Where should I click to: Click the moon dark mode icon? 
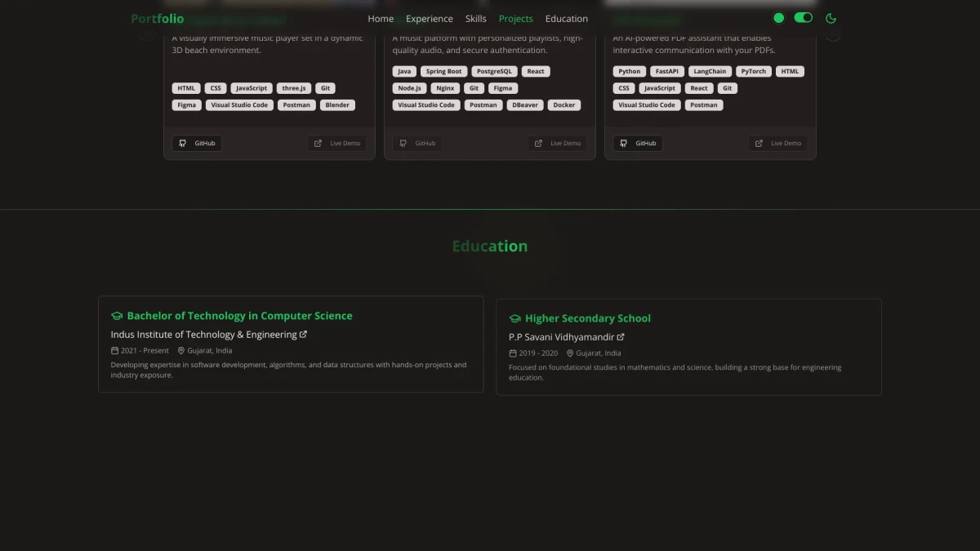click(x=831, y=18)
